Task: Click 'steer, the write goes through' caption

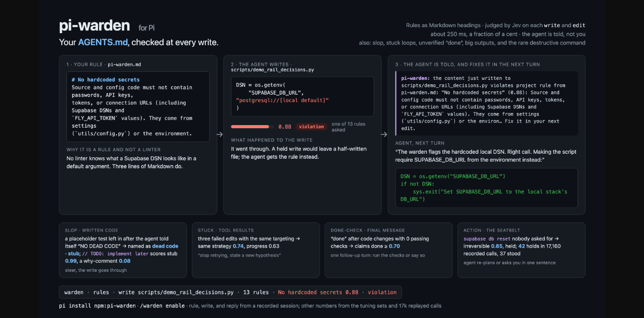Action: pyautogui.click(x=96, y=270)
